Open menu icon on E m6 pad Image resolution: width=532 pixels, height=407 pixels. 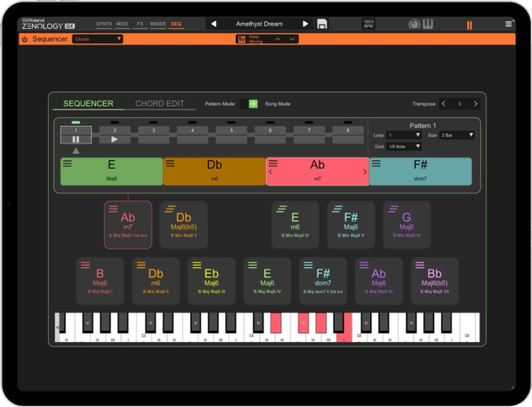[x=281, y=209]
